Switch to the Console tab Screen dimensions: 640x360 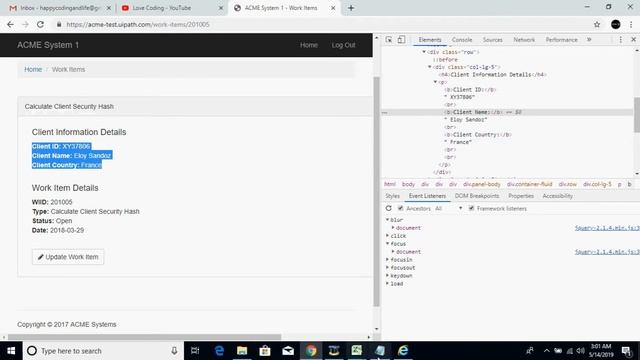click(x=462, y=40)
